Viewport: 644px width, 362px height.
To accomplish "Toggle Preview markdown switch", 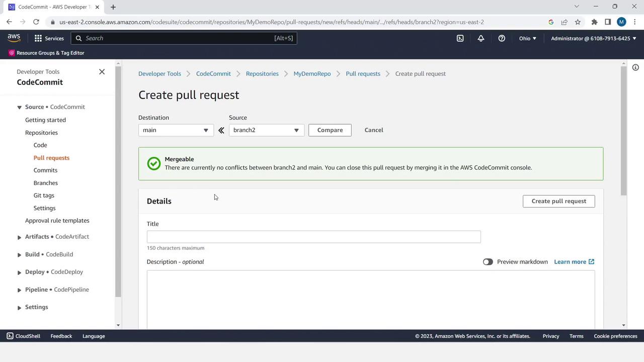I will [488, 262].
